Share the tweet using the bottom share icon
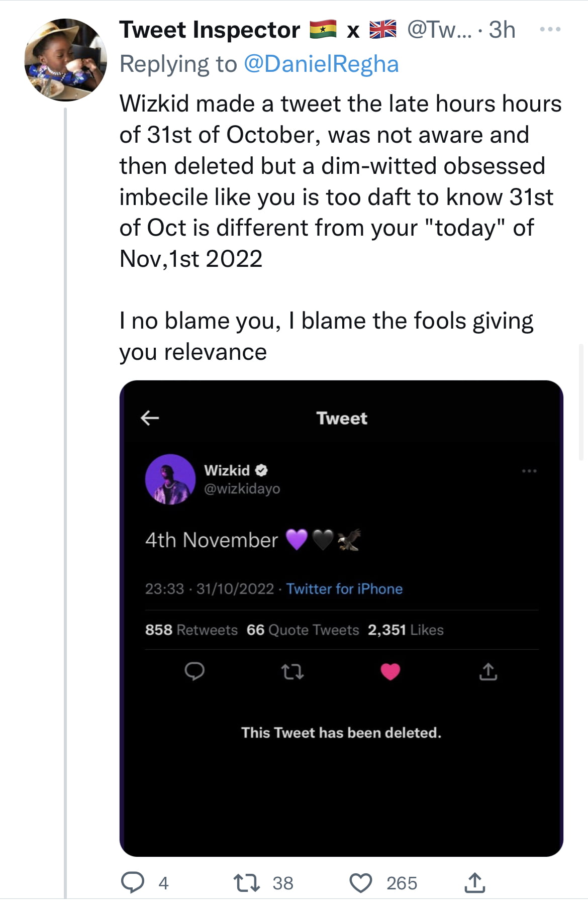 475,882
